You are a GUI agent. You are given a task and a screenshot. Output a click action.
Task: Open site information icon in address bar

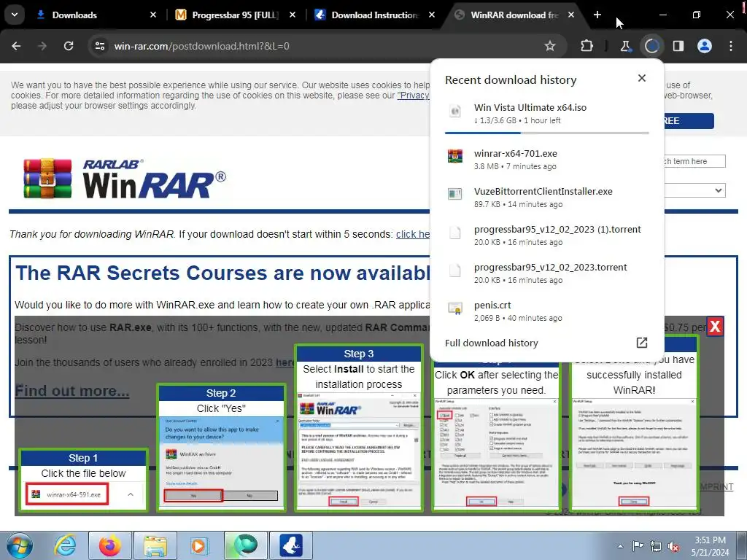coord(100,46)
